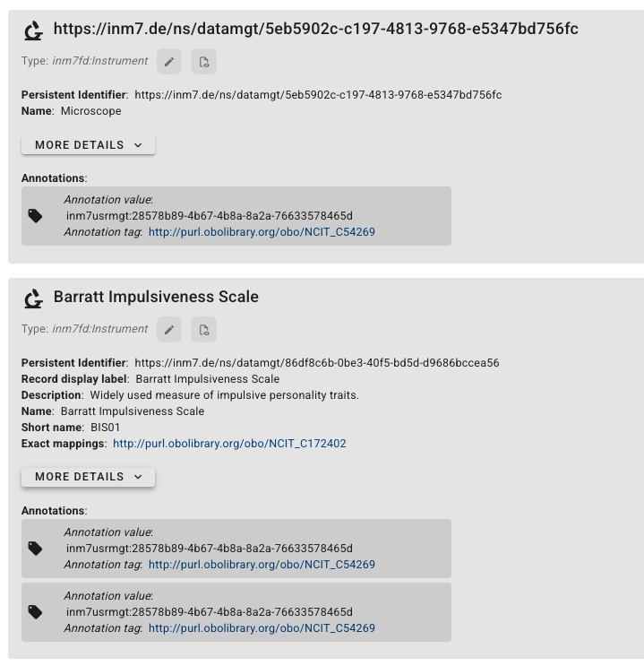Image resolution: width=644 pixels, height=666 pixels.
Task: Click the inm7.de datamgt URL title heading
Action: tap(316, 29)
